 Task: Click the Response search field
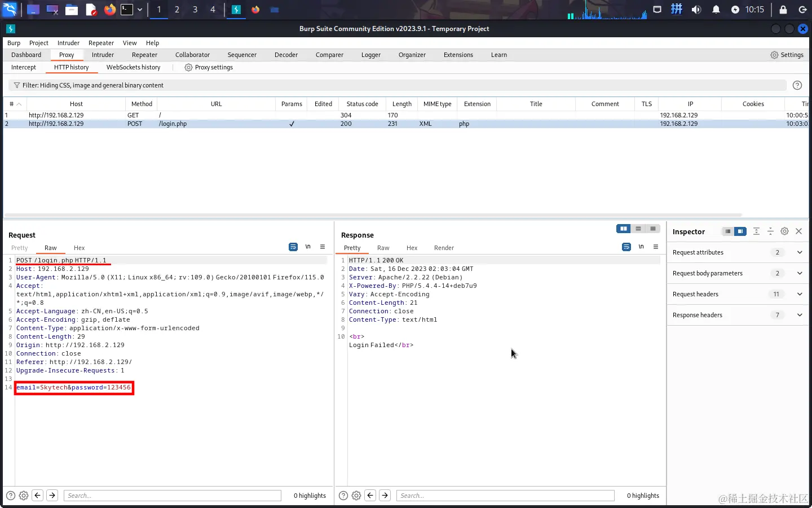click(x=505, y=496)
